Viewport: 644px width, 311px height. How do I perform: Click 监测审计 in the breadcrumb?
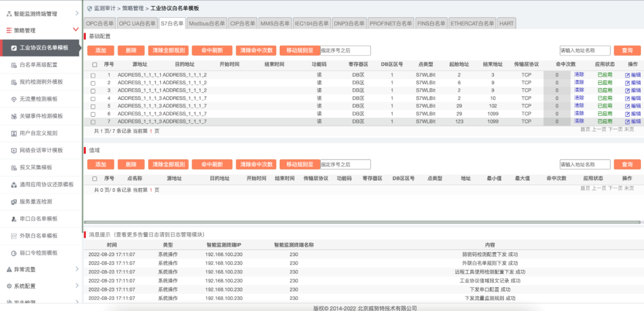(104, 8)
